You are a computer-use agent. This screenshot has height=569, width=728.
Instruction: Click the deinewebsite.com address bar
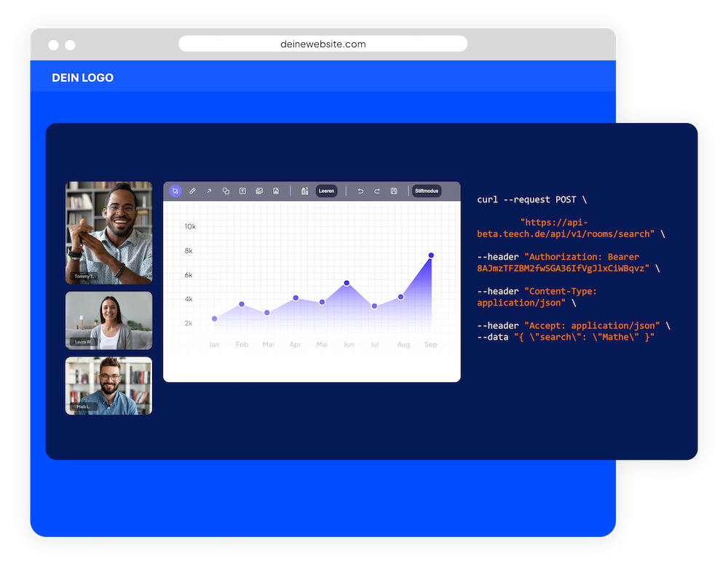[x=323, y=44]
